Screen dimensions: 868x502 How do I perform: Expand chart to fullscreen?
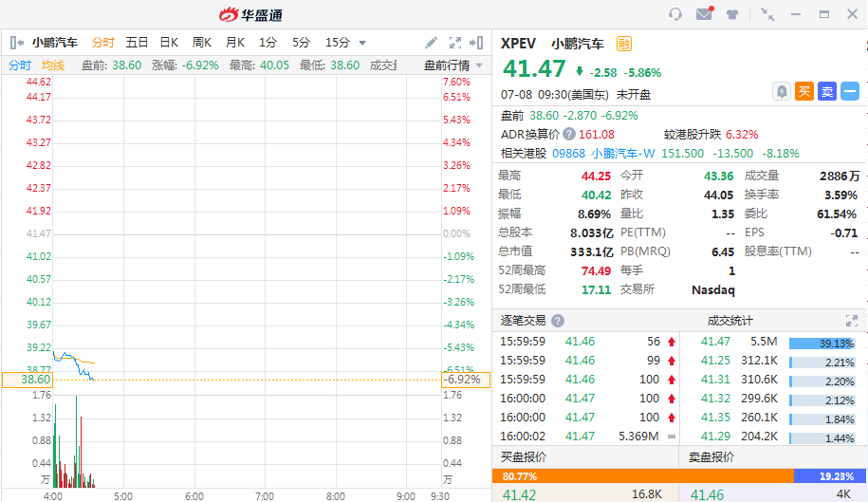click(455, 43)
